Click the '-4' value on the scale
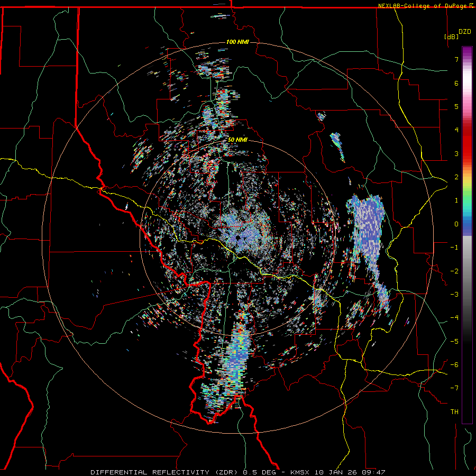Screen dimensions: 476x476 point(454,318)
